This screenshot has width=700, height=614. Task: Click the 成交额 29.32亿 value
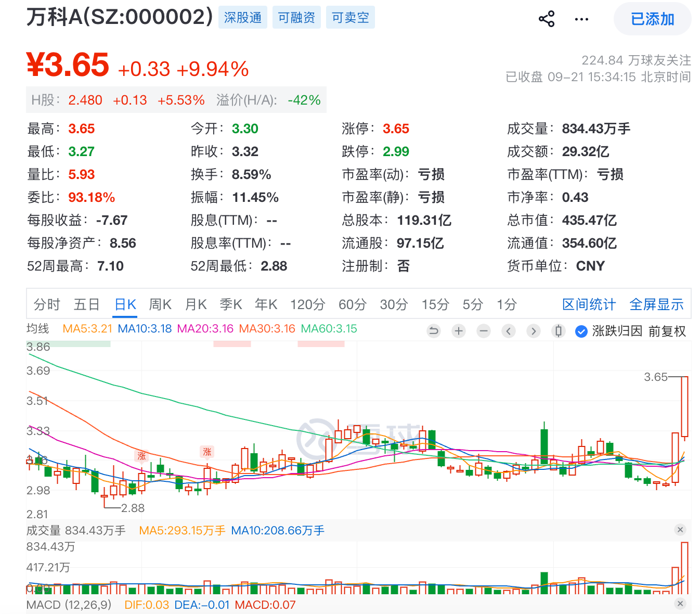click(x=586, y=151)
